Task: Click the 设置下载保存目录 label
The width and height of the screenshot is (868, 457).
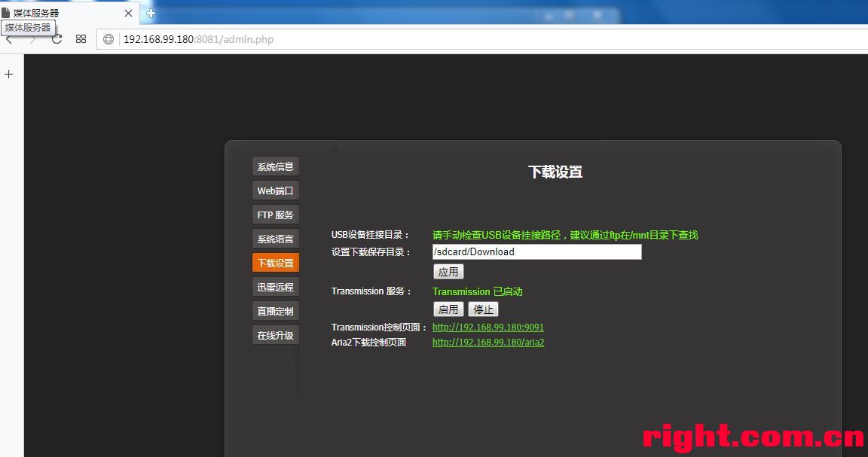Action: tap(371, 252)
